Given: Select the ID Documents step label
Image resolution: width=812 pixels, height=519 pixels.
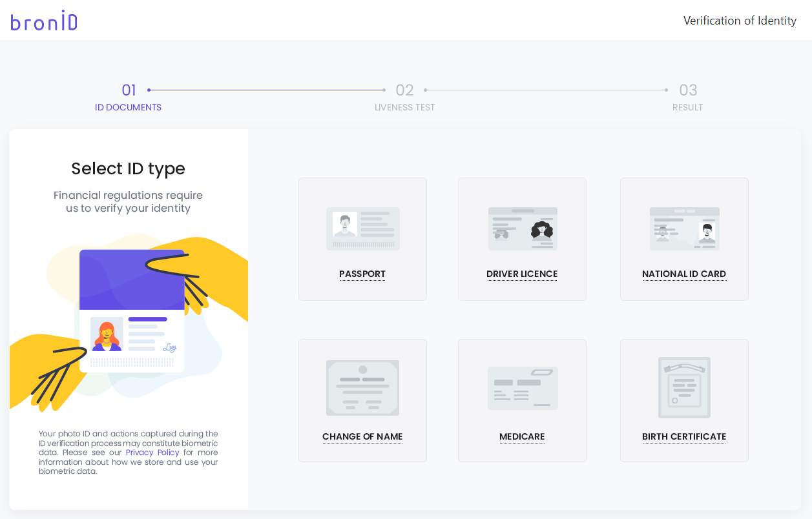Looking at the screenshot, I should (x=128, y=107).
